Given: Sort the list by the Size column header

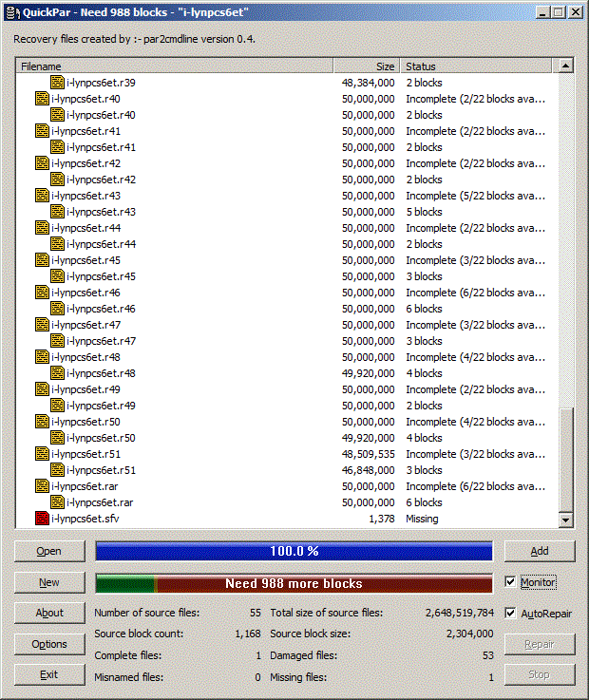Looking at the screenshot, I should coord(366,66).
